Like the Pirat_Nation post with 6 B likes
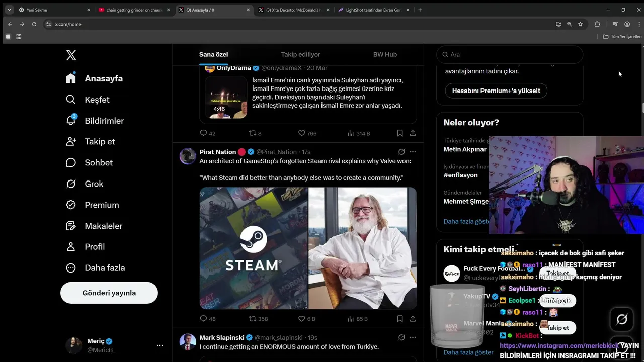The width and height of the screenshot is (644, 362). [307, 319]
